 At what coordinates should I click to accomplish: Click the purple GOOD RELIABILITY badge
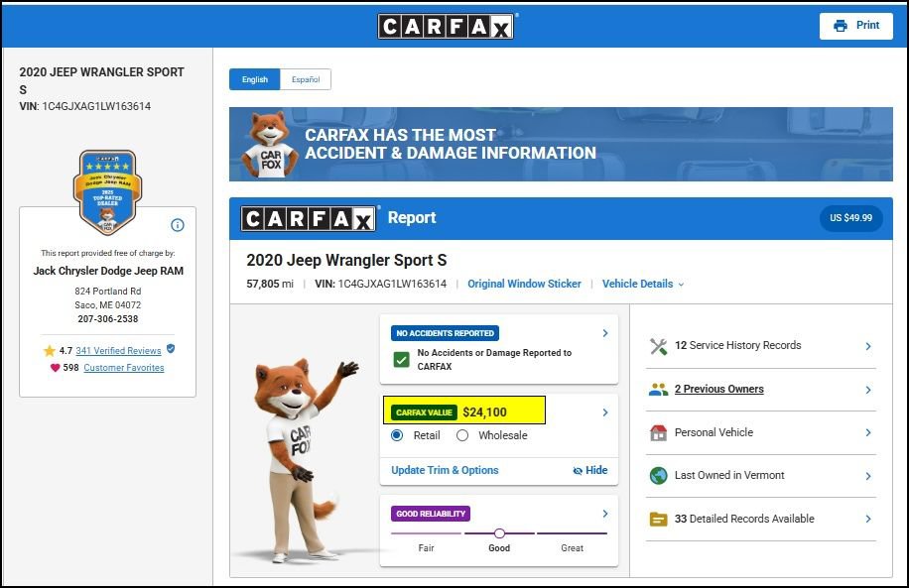click(x=430, y=514)
